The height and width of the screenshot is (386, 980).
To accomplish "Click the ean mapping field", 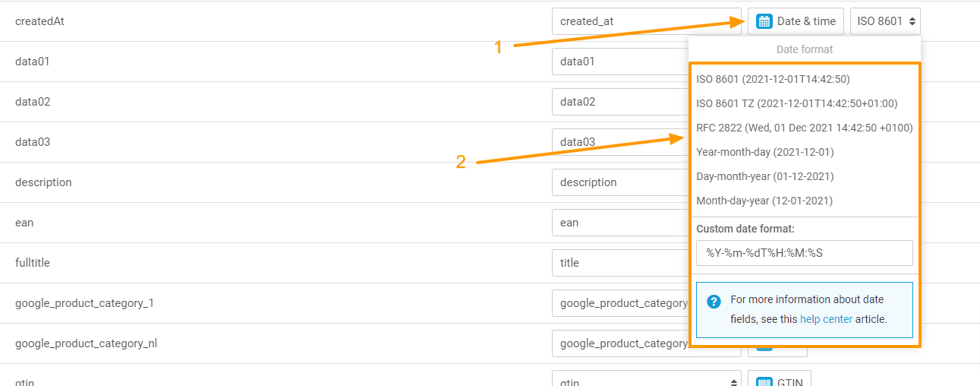I will point(619,223).
